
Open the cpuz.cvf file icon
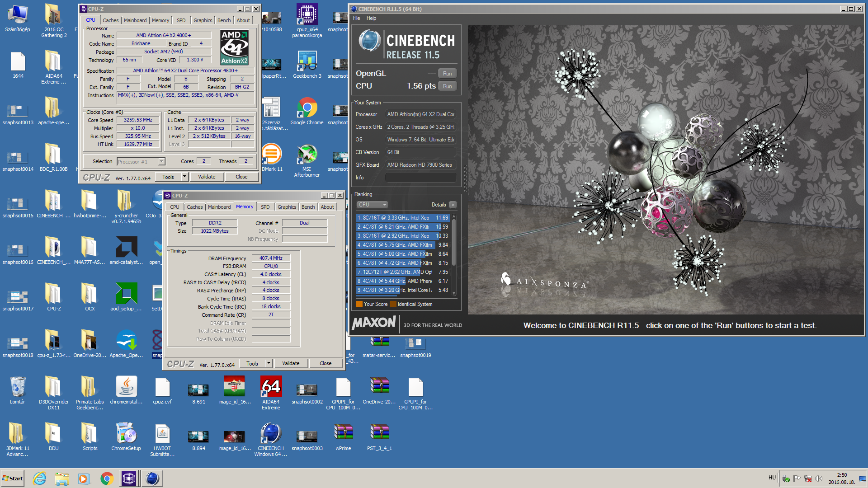[162, 390]
